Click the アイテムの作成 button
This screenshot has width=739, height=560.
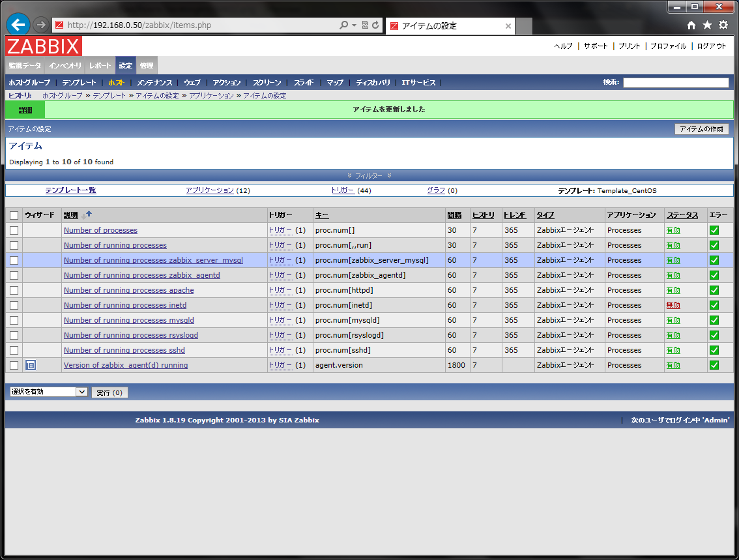pyautogui.click(x=701, y=128)
